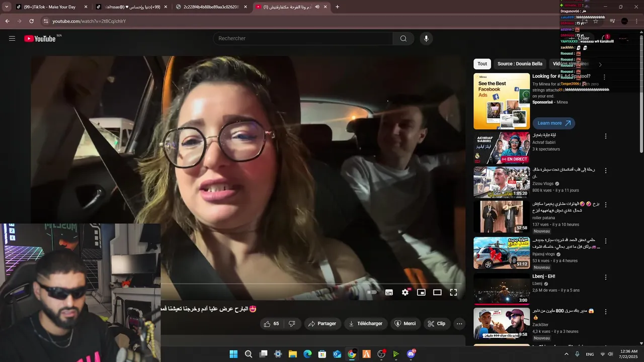Open Achraf Sabiri EN DIRECT thumbnail
Viewport: 644px width, 362px height.
tap(502, 148)
